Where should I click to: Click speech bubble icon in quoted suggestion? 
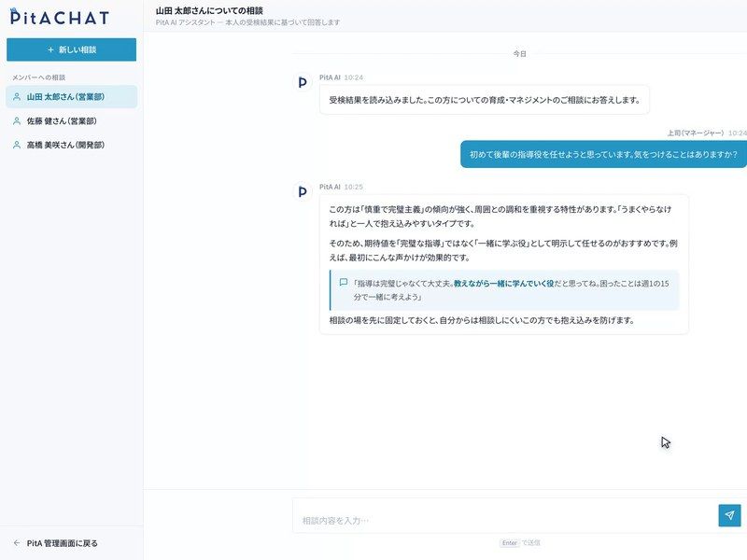click(343, 283)
